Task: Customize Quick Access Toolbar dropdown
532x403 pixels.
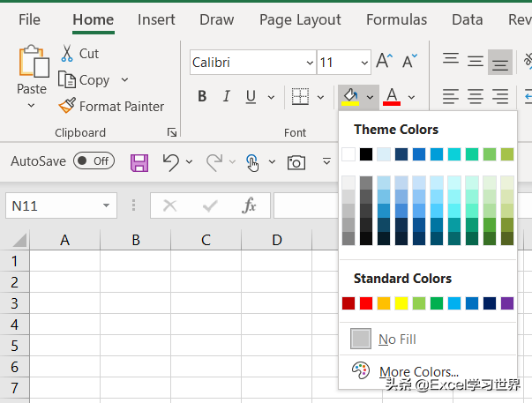Action: tap(326, 161)
